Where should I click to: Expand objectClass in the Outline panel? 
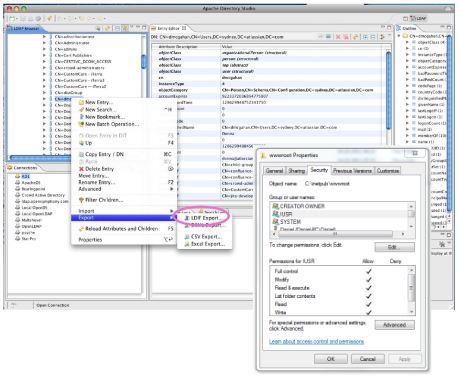(x=407, y=42)
